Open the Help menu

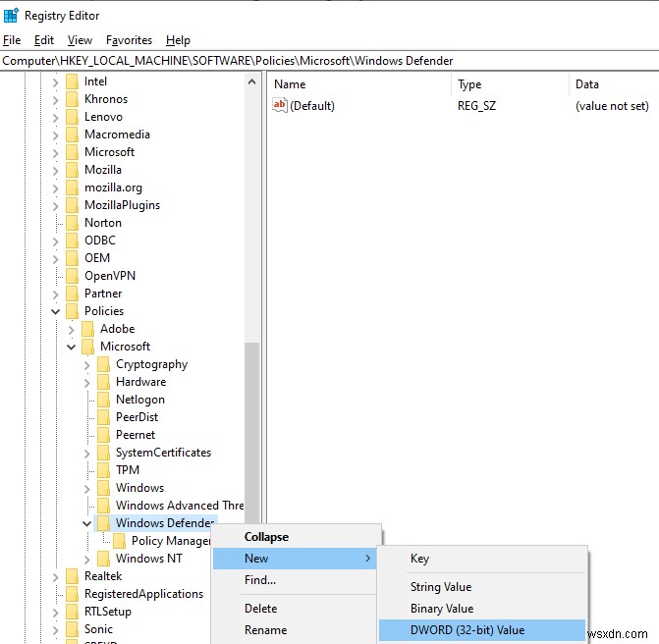pos(178,40)
